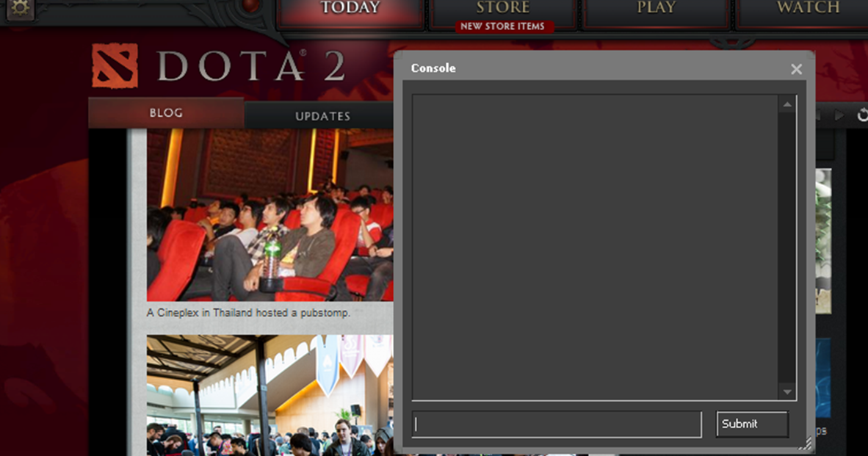Click caption 'A Cineplex in Thailand hosted a pubstomp.'
The image size is (868, 456).
tap(248, 313)
